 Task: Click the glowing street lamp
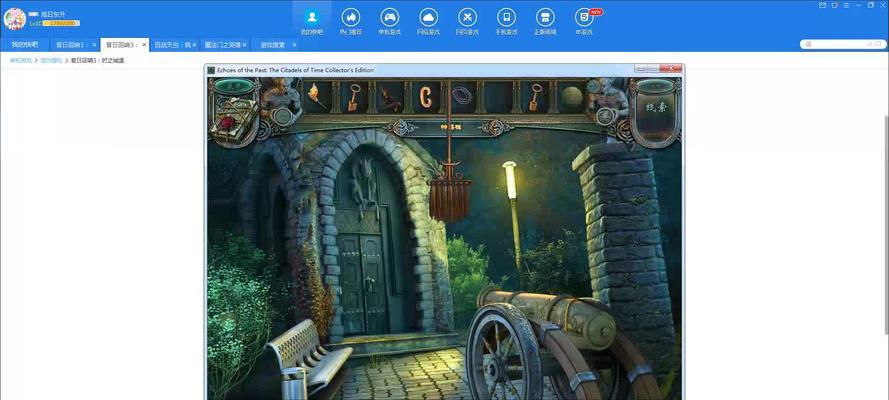(x=510, y=180)
